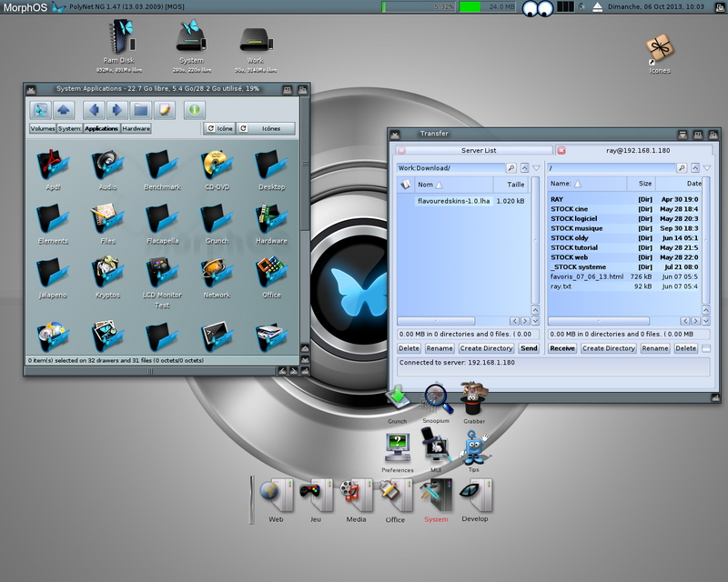Open the MUI settings icon
This screenshot has height=582, width=728.
[x=436, y=446]
